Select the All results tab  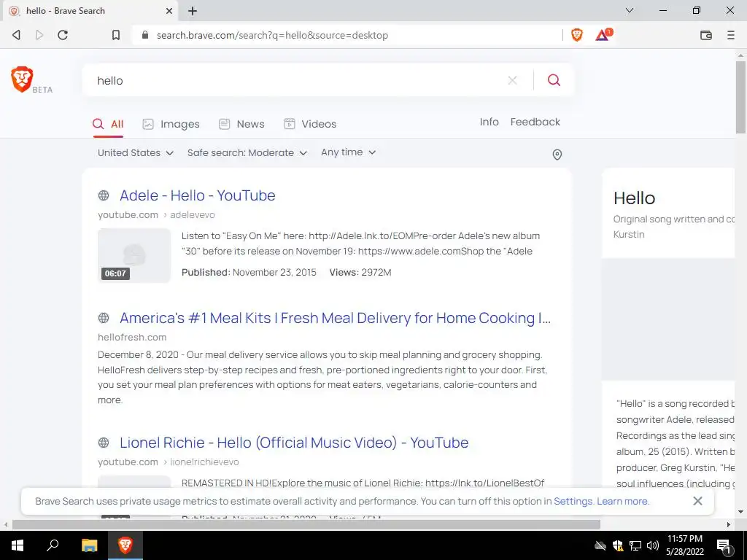click(x=108, y=124)
